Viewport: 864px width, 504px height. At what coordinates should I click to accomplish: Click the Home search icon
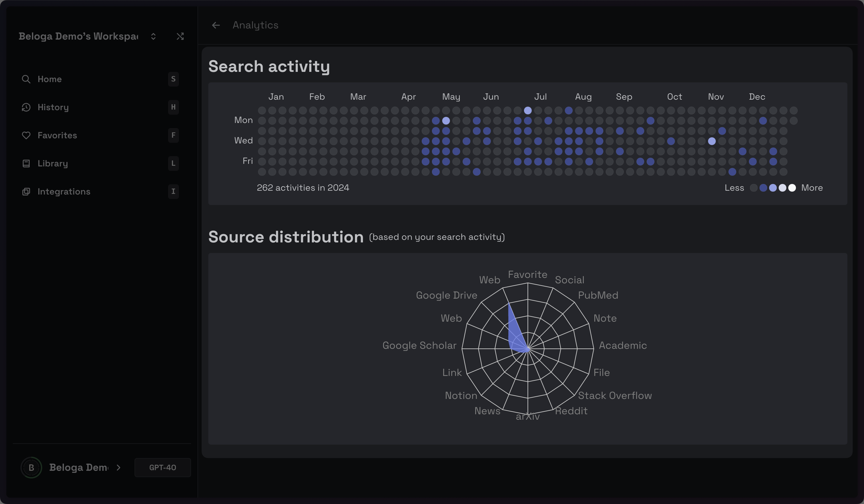coord(26,79)
